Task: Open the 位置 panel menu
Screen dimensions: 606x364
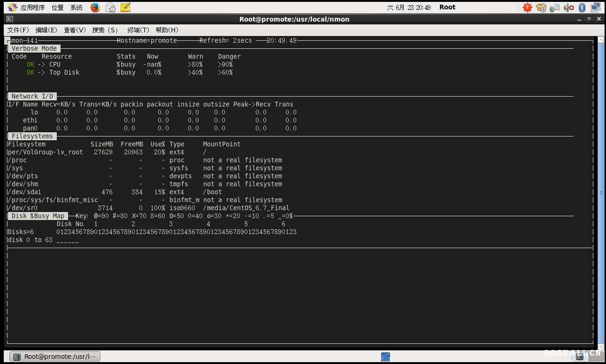Action: pyautogui.click(x=57, y=7)
